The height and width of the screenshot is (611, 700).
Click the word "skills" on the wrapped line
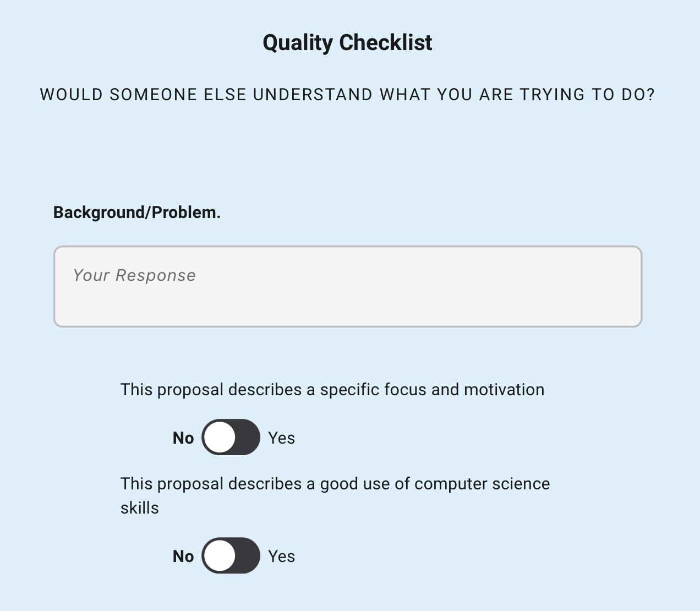[x=140, y=508]
